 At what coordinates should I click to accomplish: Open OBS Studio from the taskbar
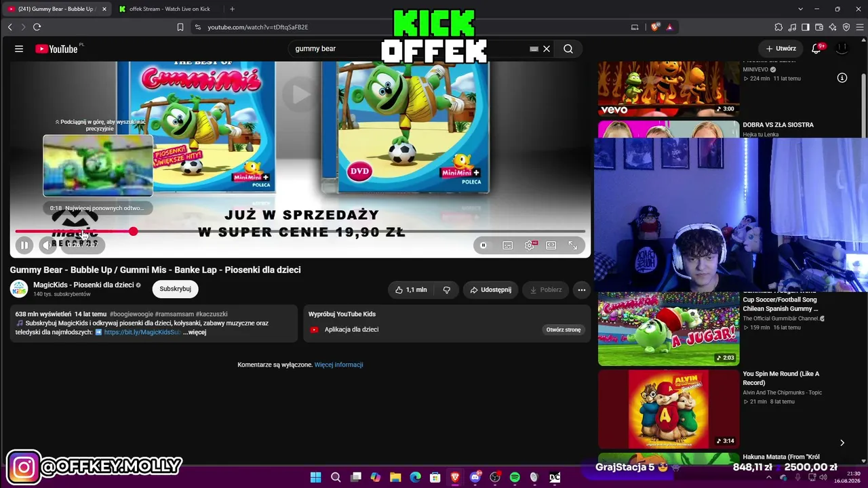[x=495, y=477]
